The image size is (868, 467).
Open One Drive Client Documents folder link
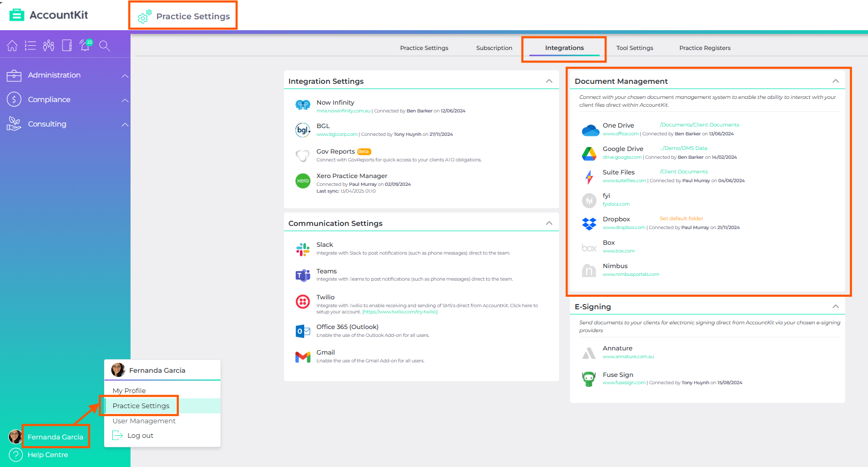coord(699,125)
